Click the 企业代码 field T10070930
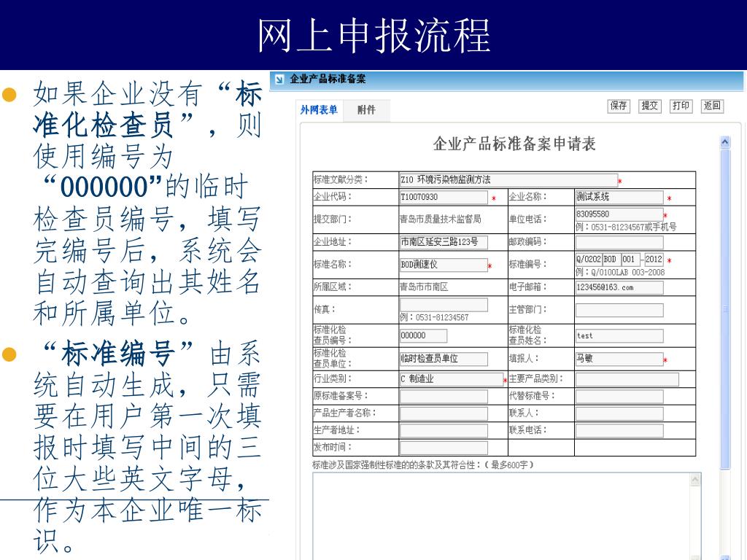 point(444,197)
